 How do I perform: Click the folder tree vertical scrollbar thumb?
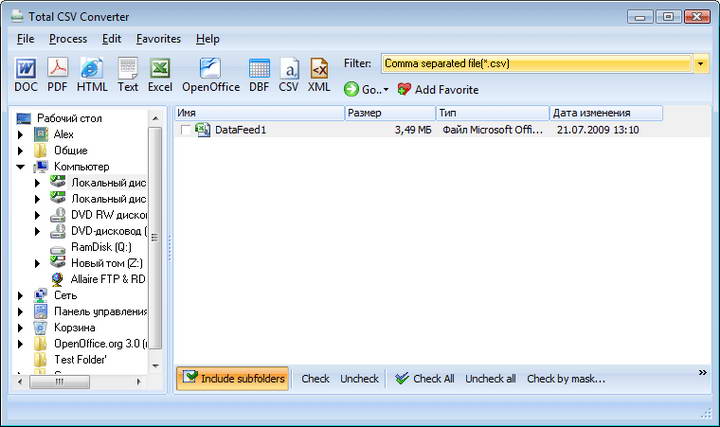coord(155,238)
